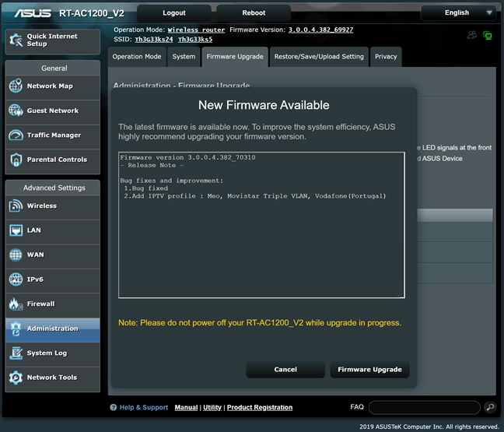Click the ASUS logo
The height and width of the screenshot is (432, 504).
[x=33, y=13]
